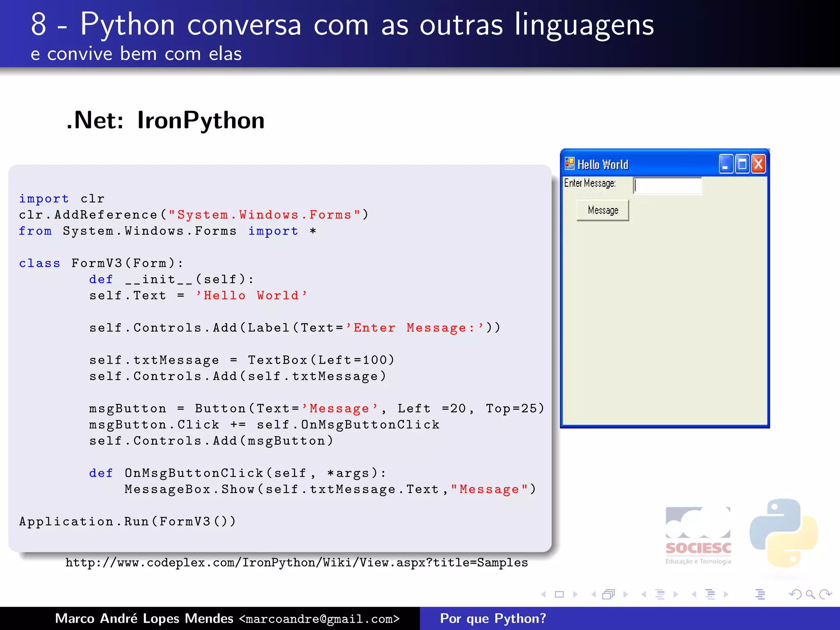840x630 pixels.
Task: Click the 'Por que Python?' footer title
Action: pos(493,619)
